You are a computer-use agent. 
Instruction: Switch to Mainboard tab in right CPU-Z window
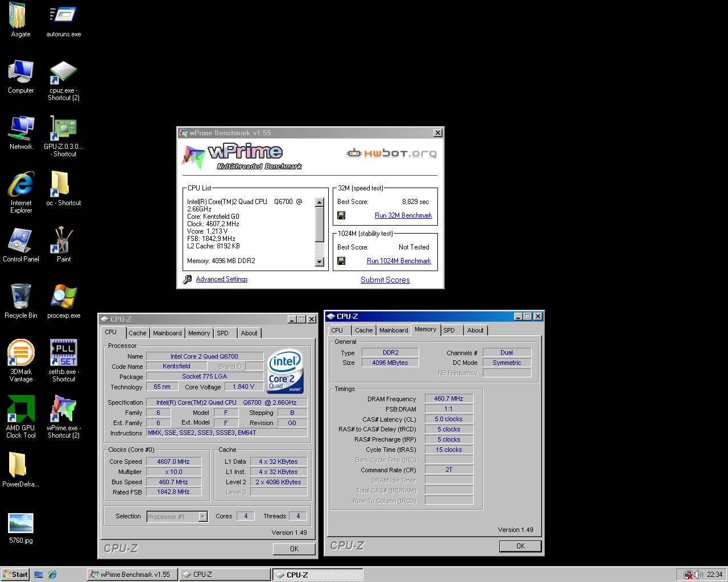point(394,330)
